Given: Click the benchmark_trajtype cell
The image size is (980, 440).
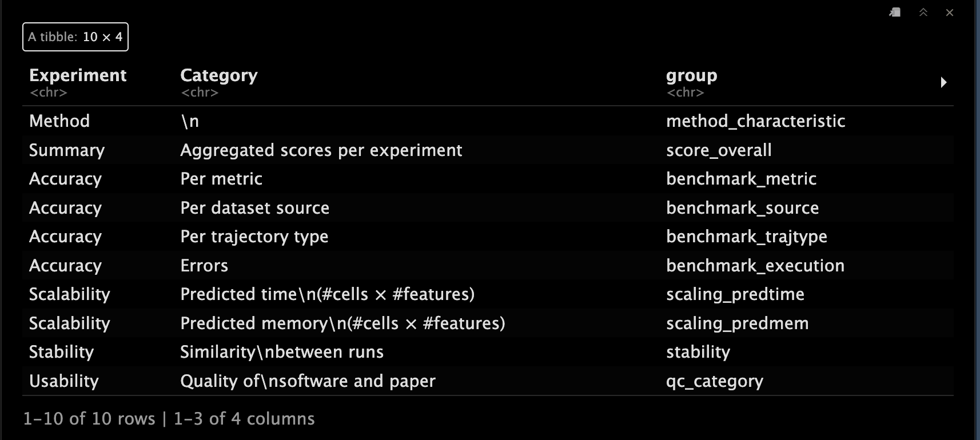Looking at the screenshot, I should (746, 237).
